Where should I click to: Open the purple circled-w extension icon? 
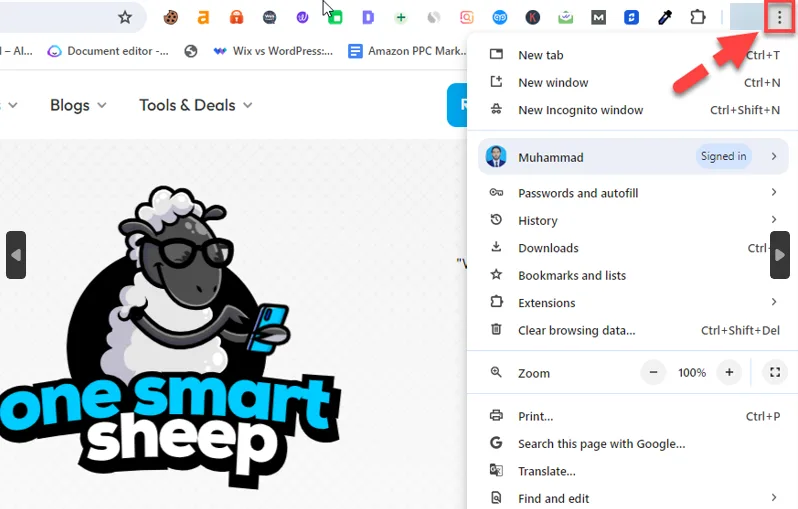(302, 18)
